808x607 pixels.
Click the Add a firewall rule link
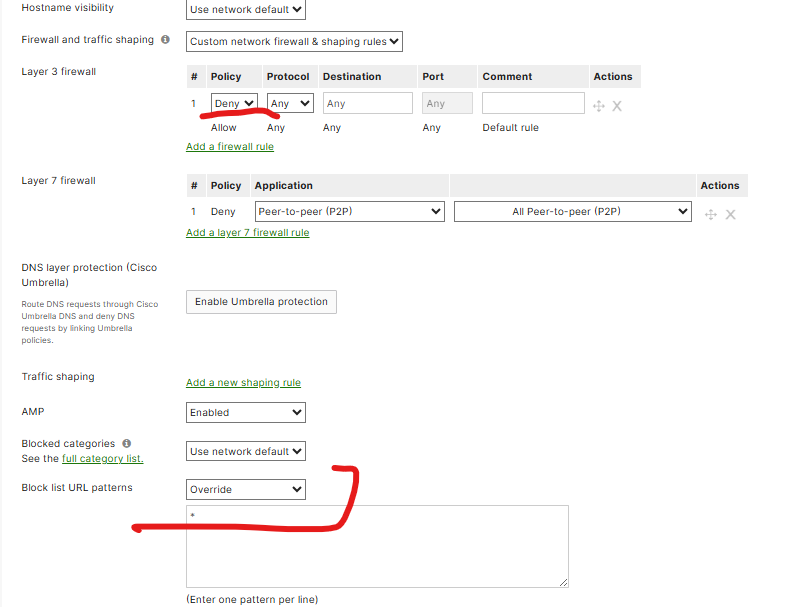tap(229, 146)
